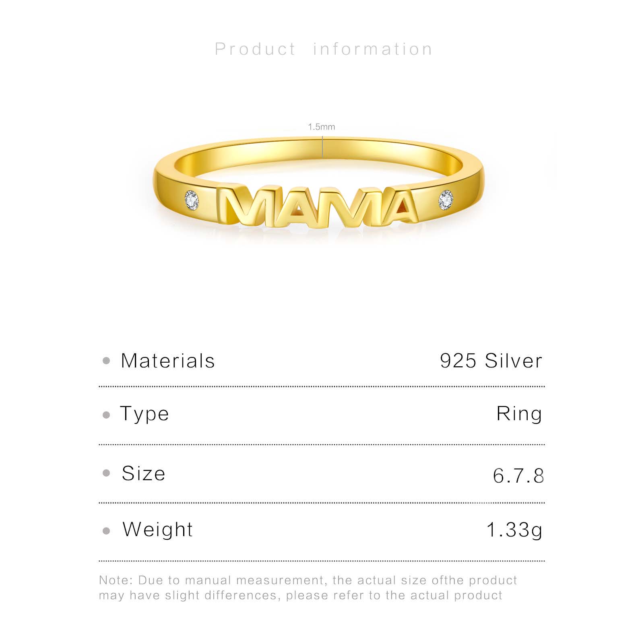Click the Ring value text
Viewport: 644px width, 644px height.
click(519, 415)
